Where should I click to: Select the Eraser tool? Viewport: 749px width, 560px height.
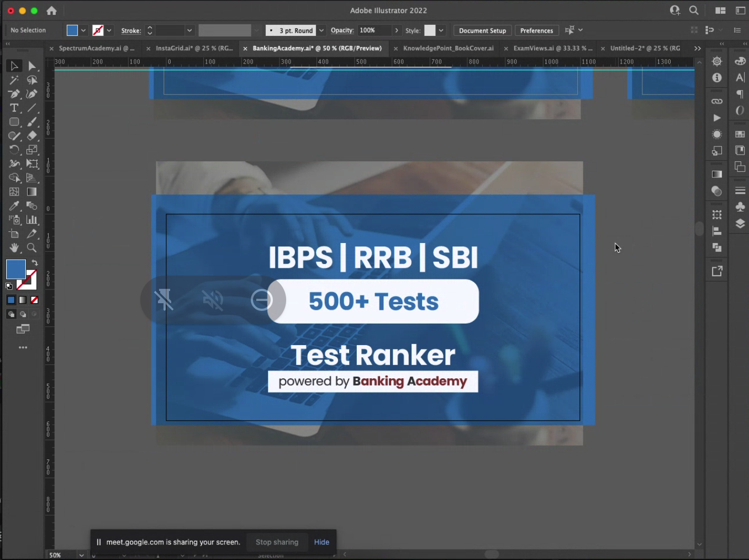(x=32, y=136)
